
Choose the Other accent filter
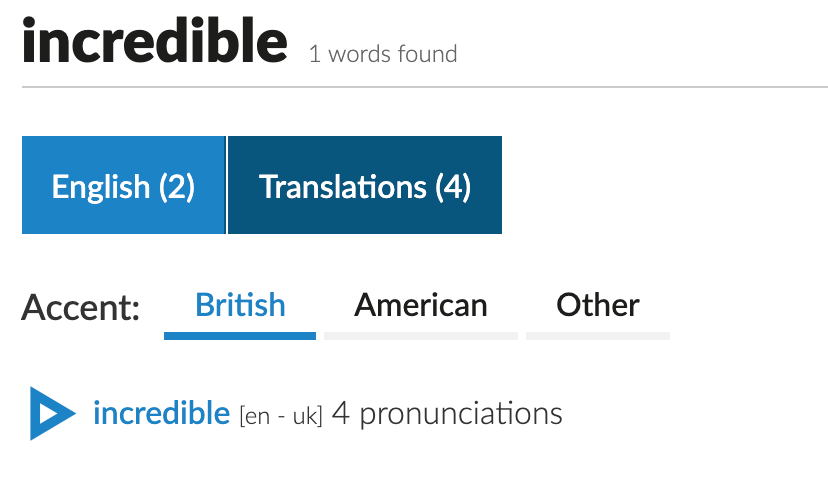click(598, 305)
